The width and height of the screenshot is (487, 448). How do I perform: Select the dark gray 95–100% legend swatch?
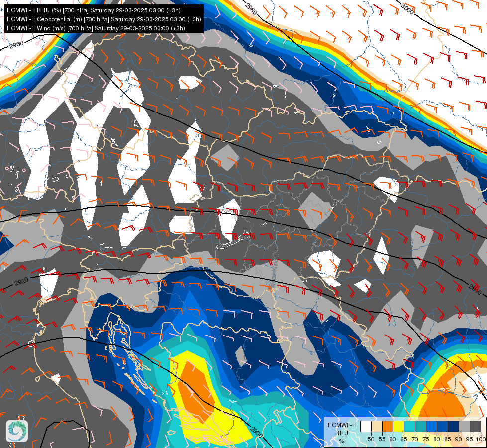pos(475,426)
